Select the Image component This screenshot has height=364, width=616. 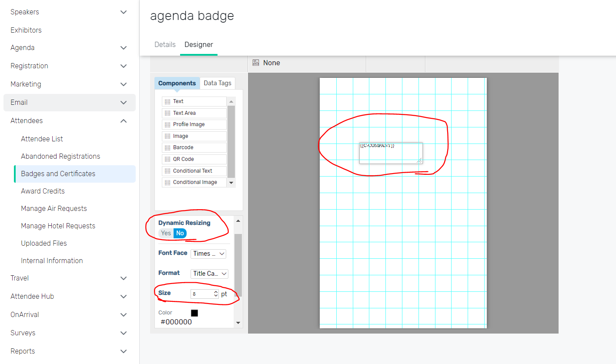[x=194, y=136]
